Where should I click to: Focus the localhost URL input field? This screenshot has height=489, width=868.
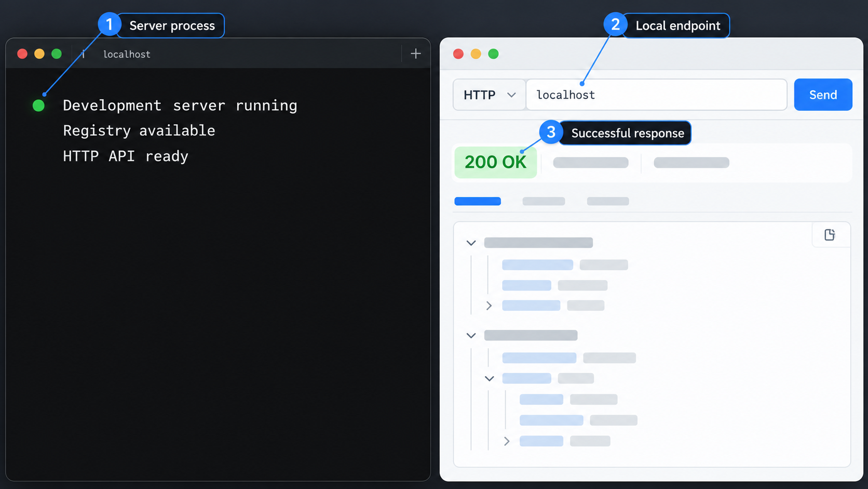(x=657, y=95)
